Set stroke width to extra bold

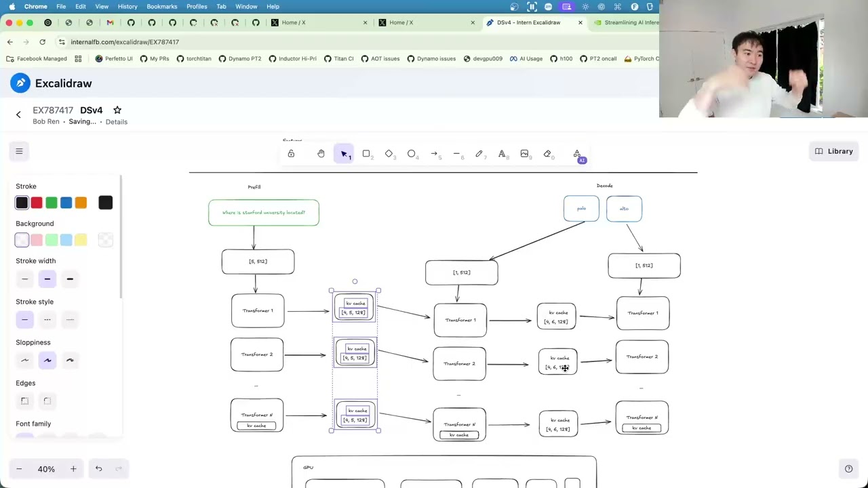pyautogui.click(x=70, y=279)
